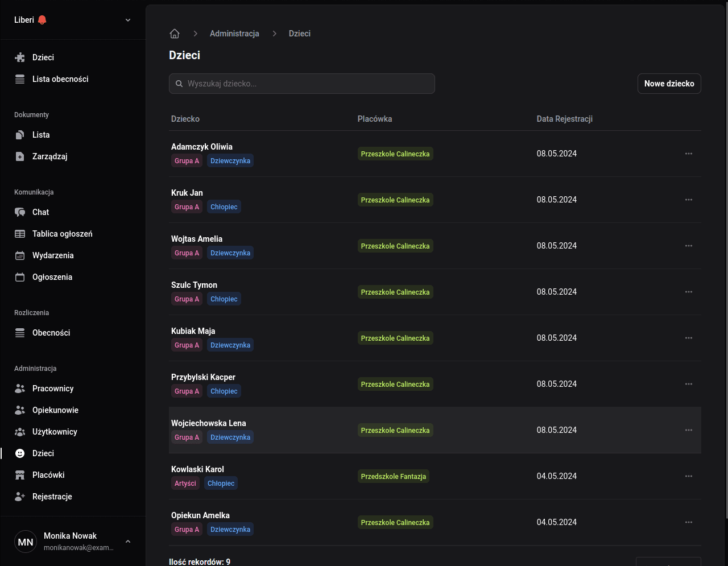Expand the Liberi workspace dropdown chevron

128,20
